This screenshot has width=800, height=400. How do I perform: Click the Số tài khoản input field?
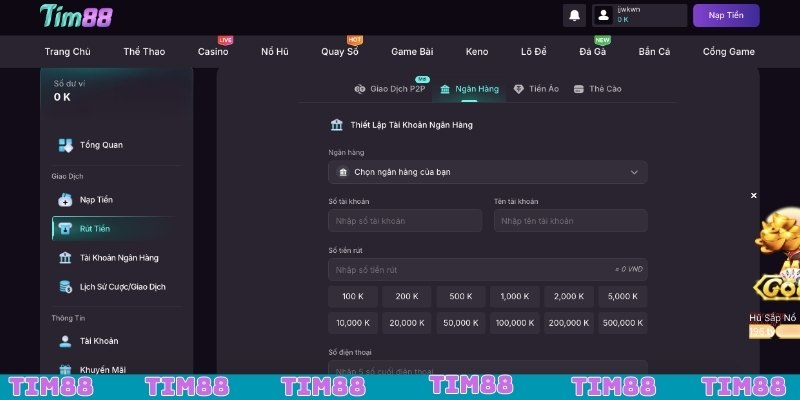pos(405,221)
